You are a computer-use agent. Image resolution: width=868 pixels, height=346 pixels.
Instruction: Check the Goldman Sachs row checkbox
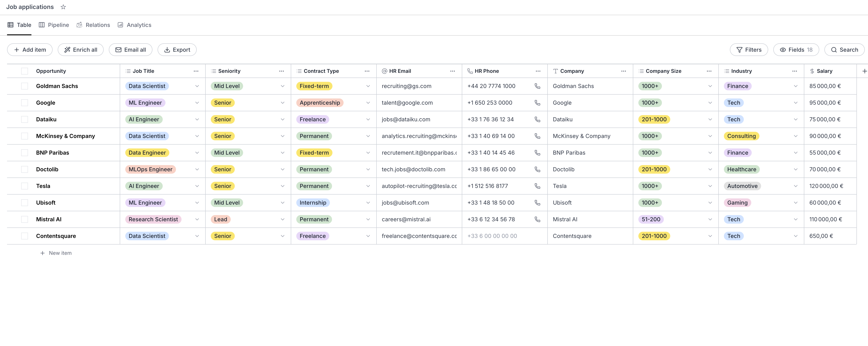click(25, 86)
